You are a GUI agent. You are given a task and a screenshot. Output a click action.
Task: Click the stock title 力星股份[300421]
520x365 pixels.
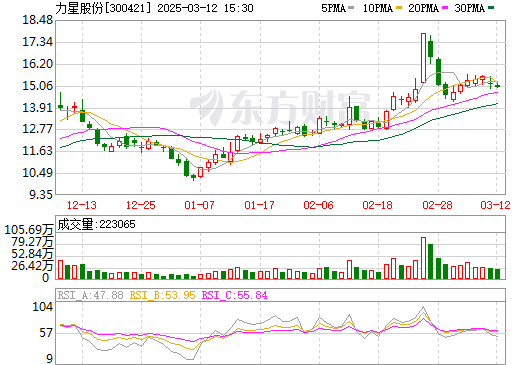(103, 8)
